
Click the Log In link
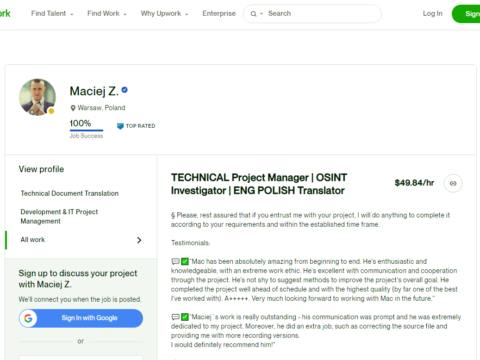coord(432,14)
